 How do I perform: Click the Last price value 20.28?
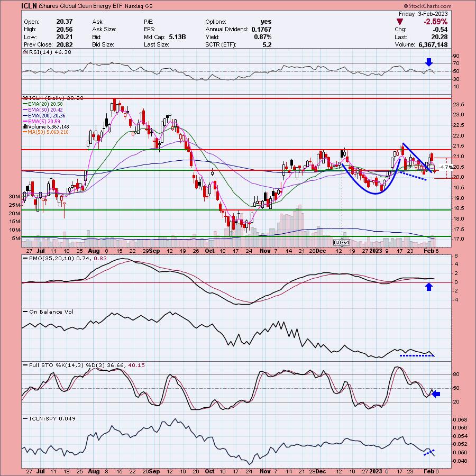(440, 37)
